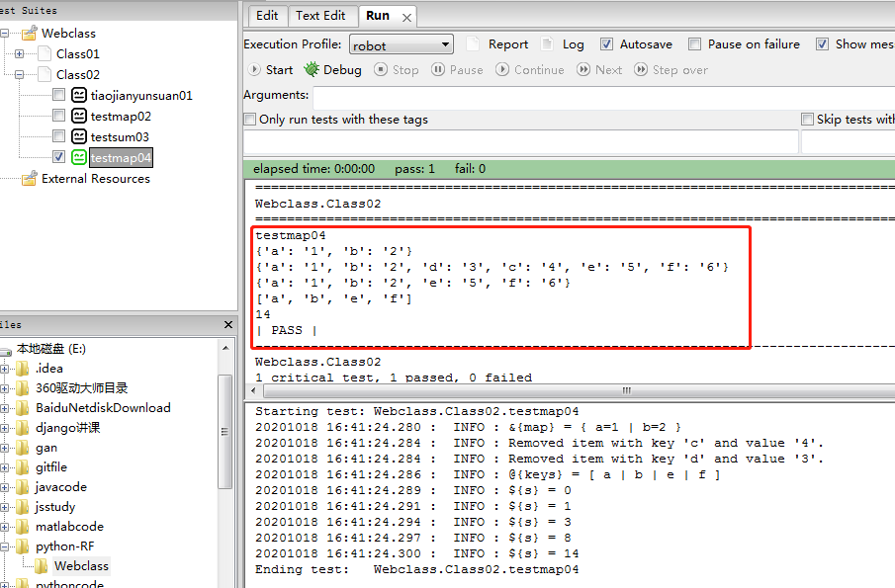Screen dimensions: 895x588
Task: Select the Webclass folder under python-RF
Action: 81,565
